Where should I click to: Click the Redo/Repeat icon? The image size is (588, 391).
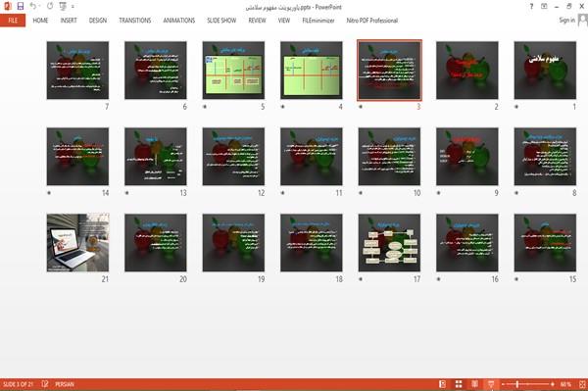tap(50, 6)
